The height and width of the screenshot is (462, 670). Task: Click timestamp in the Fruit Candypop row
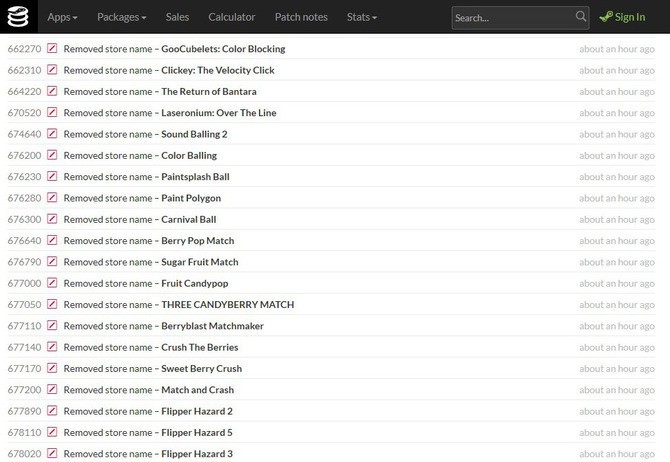pos(617,284)
